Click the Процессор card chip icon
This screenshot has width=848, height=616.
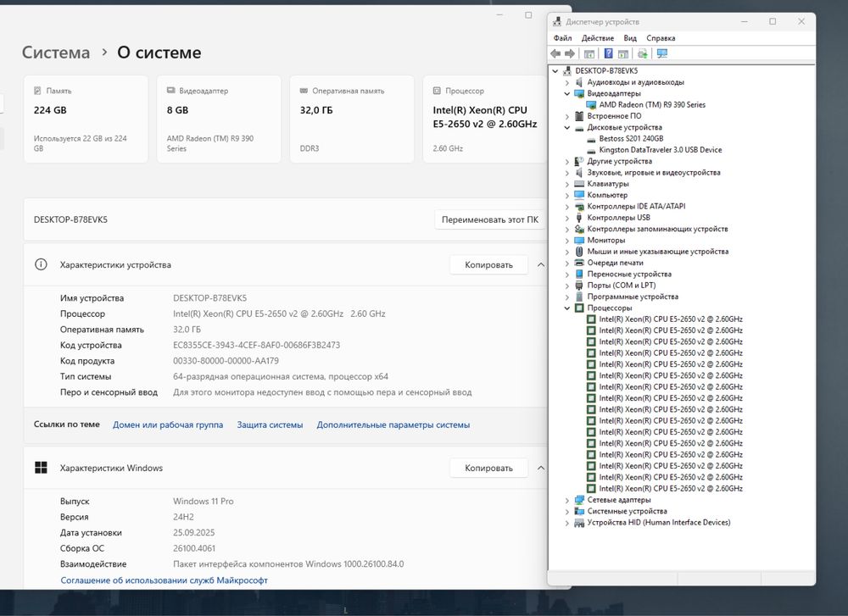pos(437,91)
